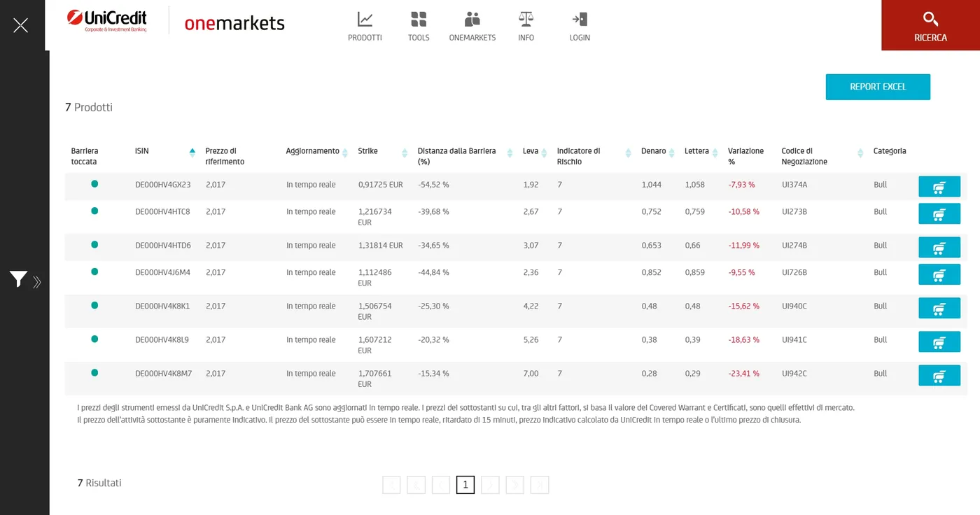Click trading code UI940C
The width and height of the screenshot is (980, 515).
pos(794,306)
